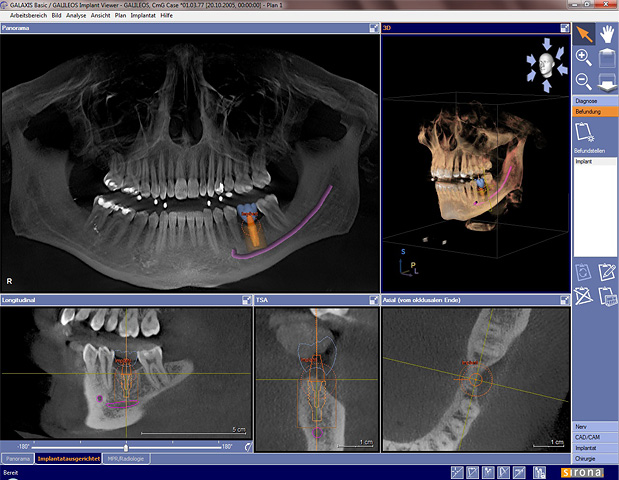This screenshot has height=480, width=619.
Task: Click the TSA pane title
Action: (x=262, y=300)
